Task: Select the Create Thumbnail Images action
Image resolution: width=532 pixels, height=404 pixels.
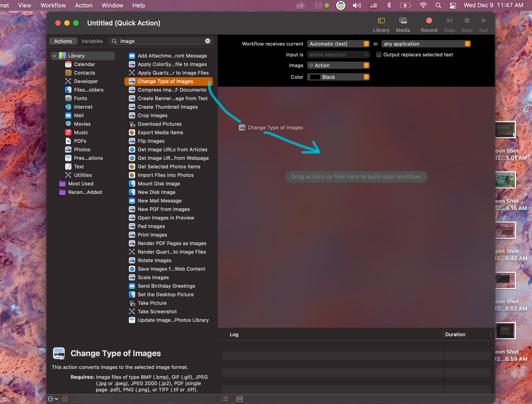Action: (168, 107)
